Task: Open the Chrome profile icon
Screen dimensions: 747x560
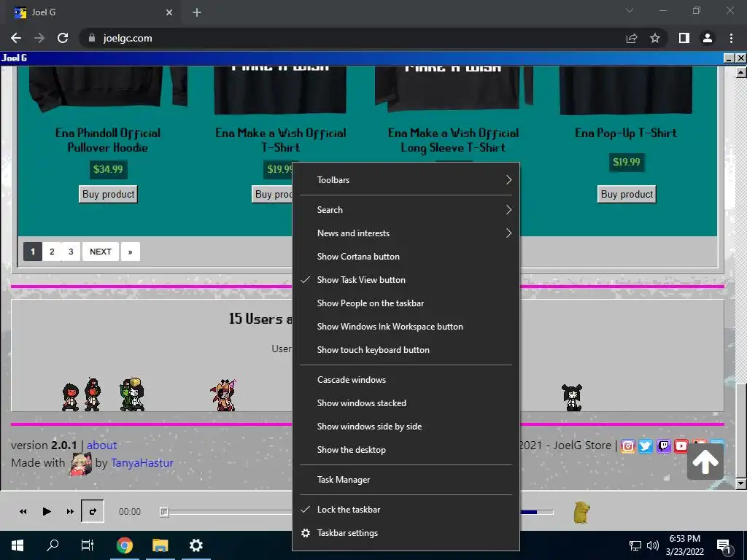Action: point(708,38)
